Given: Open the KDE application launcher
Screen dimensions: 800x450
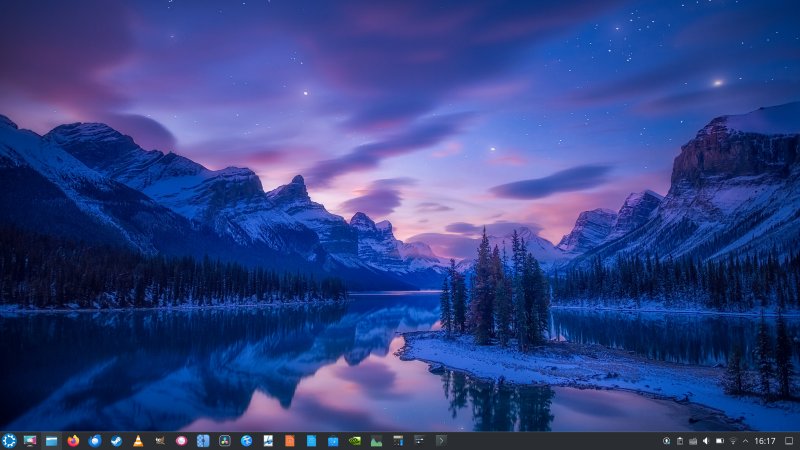Looking at the screenshot, I should pos(9,440).
